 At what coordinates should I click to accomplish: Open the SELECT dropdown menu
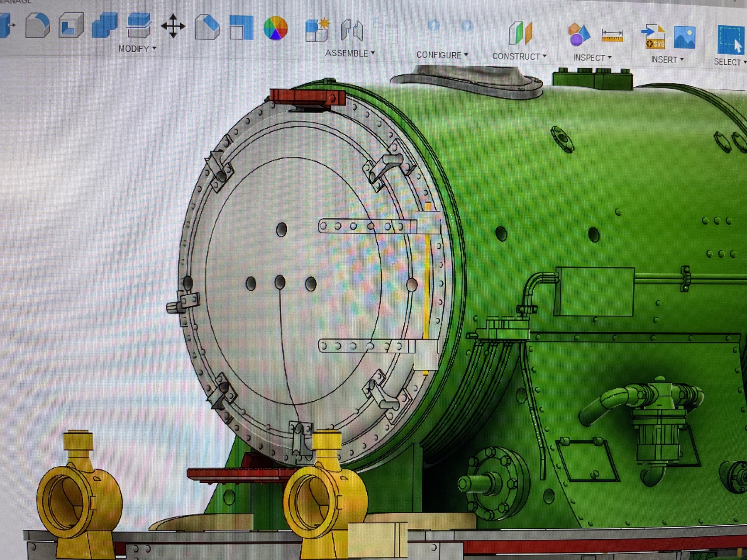pos(730,62)
